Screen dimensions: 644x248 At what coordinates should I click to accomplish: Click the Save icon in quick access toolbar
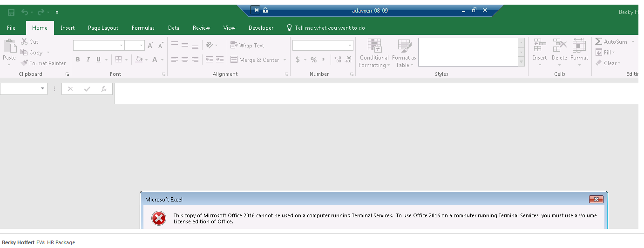coord(11,12)
